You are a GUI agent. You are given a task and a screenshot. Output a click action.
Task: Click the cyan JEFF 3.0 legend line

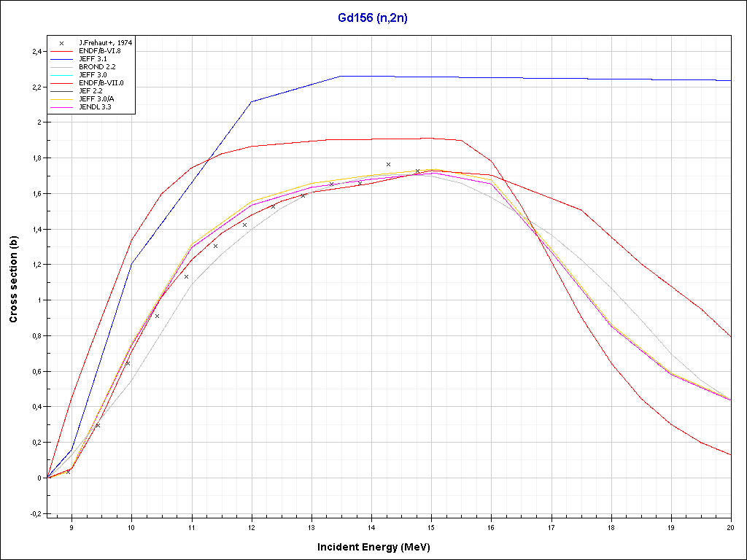[62, 74]
